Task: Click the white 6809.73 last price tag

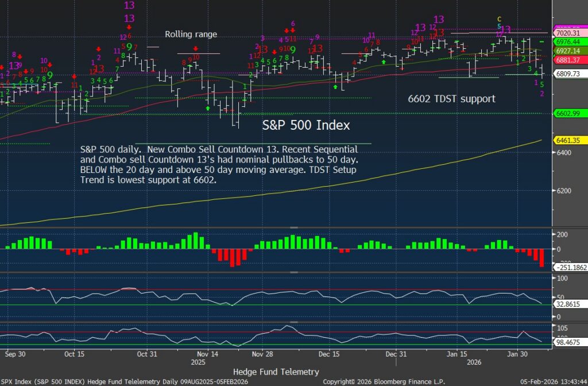Action: (568, 74)
